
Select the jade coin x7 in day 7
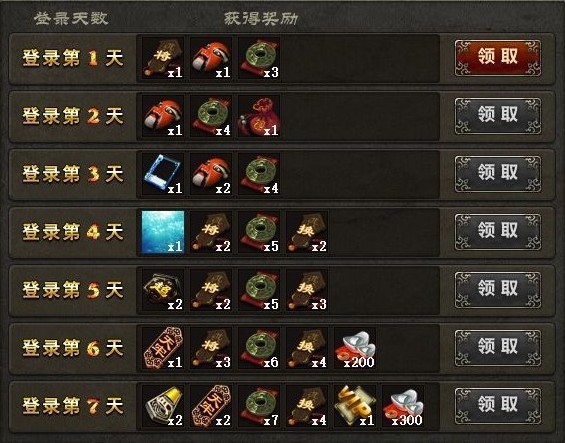click(259, 406)
